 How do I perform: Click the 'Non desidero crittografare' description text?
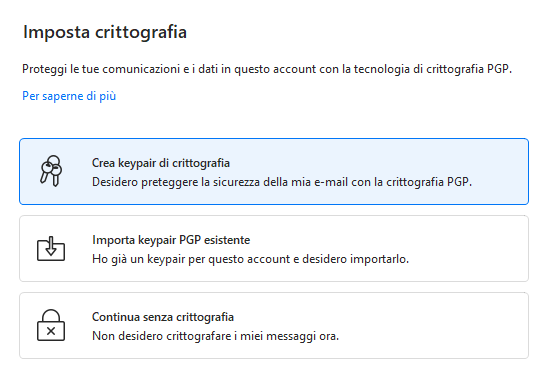(x=215, y=336)
